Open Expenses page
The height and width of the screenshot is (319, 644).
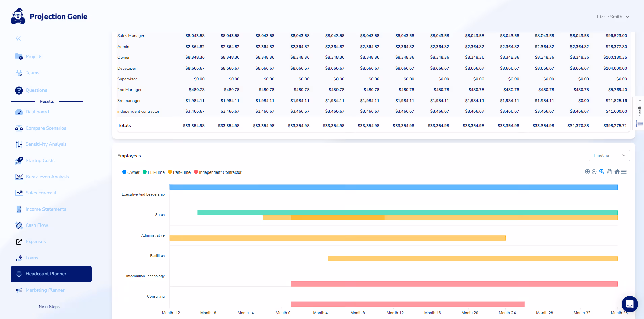[x=35, y=241]
